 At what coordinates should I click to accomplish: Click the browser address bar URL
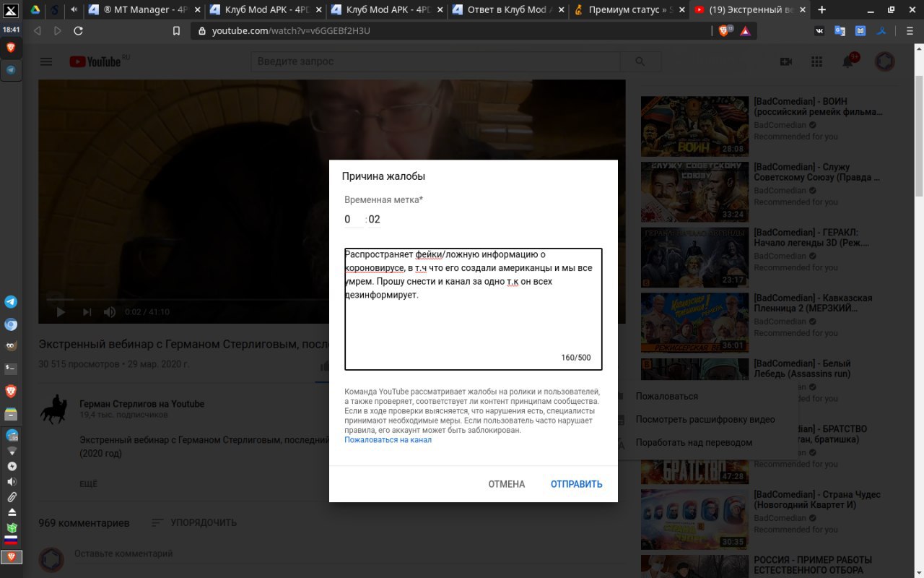pyautogui.click(x=291, y=31)
